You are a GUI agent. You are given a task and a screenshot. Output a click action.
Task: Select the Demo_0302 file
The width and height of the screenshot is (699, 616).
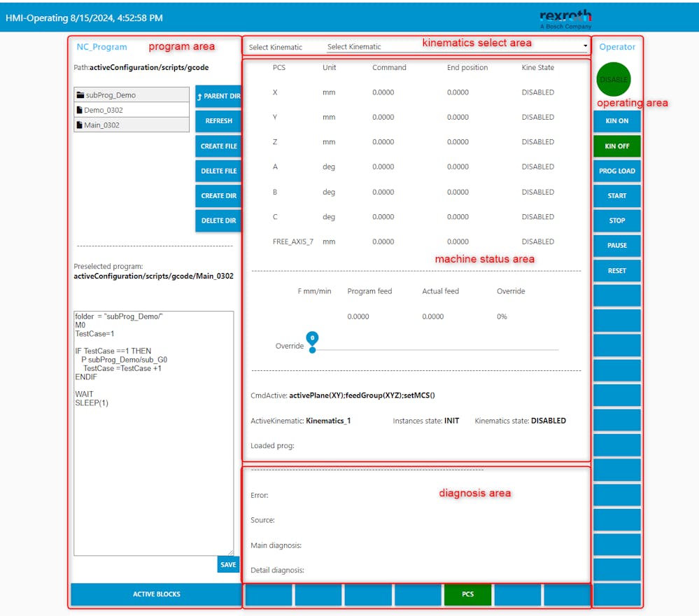pos(132,110)
